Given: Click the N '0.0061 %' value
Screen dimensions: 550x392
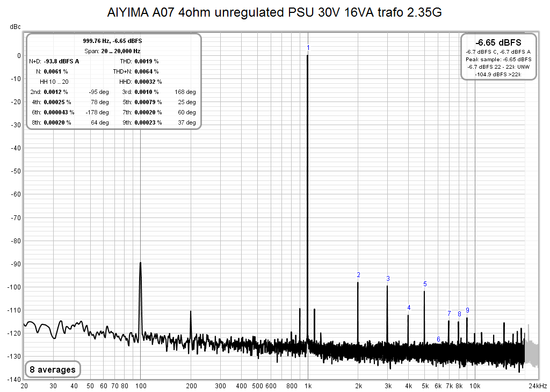Looking at the screenshot, I should coord(56,71).
